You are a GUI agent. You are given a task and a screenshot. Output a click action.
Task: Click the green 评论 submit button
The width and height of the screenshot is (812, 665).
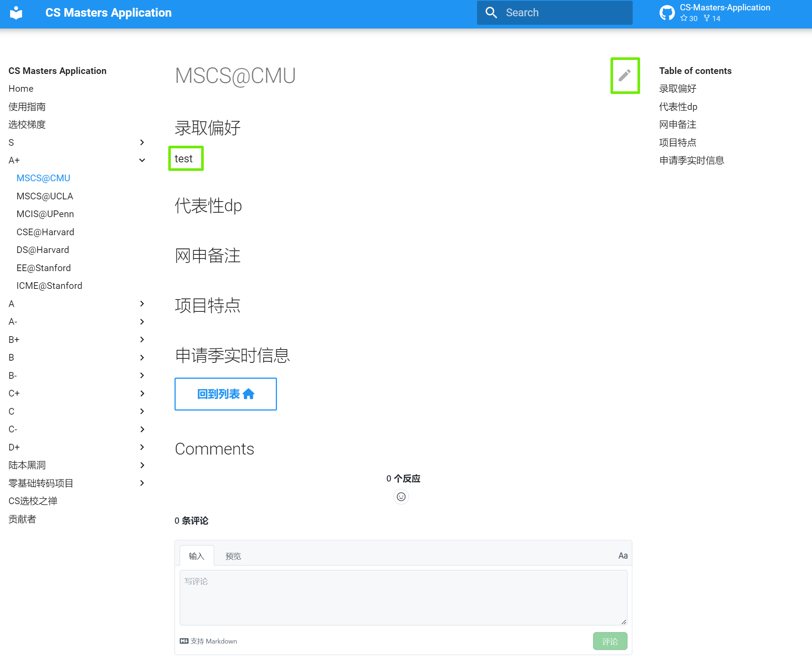point(610,641)
